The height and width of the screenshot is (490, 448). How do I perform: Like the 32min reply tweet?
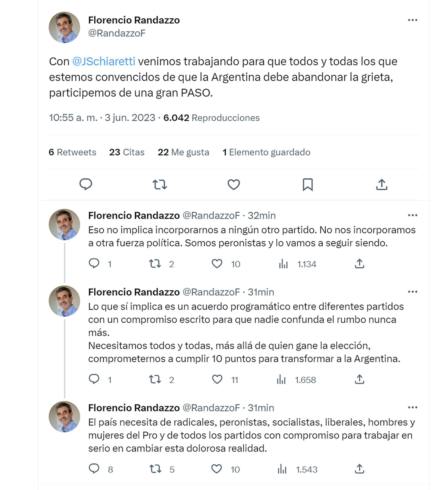point(217,264)
